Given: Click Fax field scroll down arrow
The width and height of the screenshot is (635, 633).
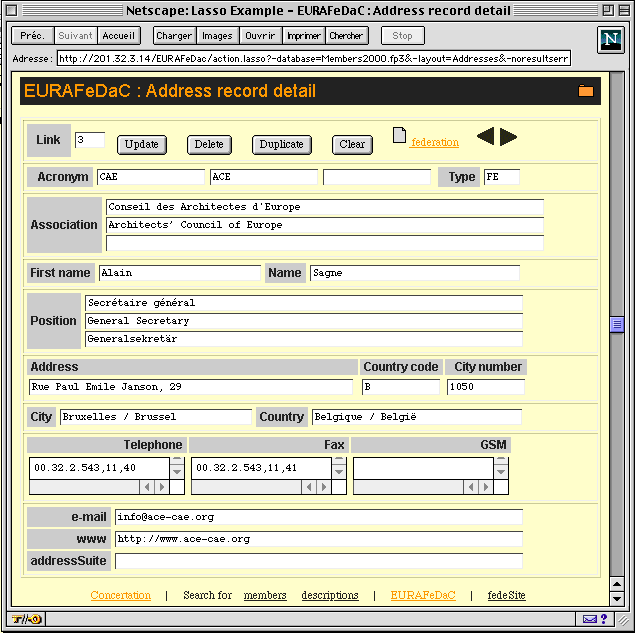Looking at the screenshot, I should pyautogui.click(x=339, y=472).
